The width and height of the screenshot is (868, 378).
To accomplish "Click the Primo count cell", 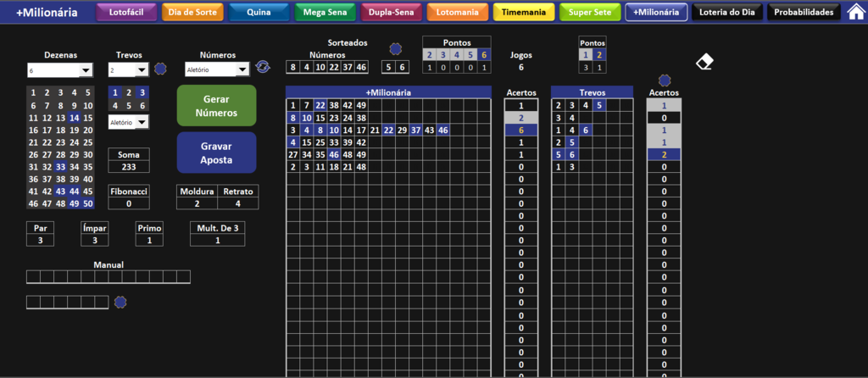I will [149, 240].
